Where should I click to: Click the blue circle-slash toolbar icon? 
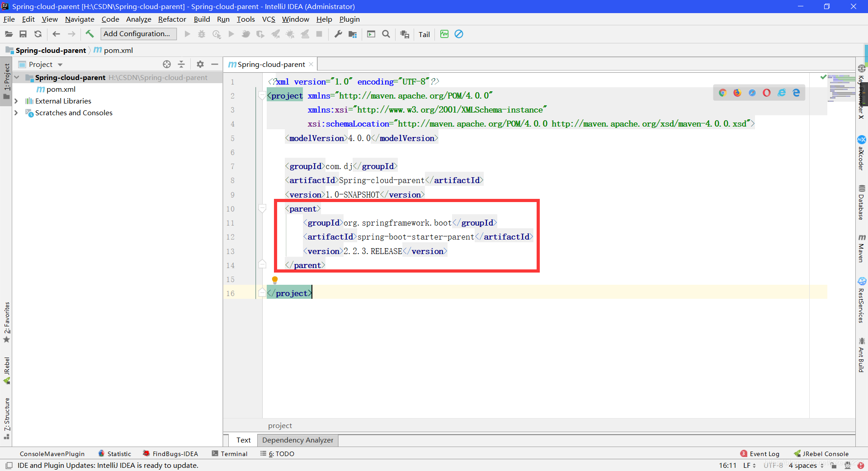[459, 34]
